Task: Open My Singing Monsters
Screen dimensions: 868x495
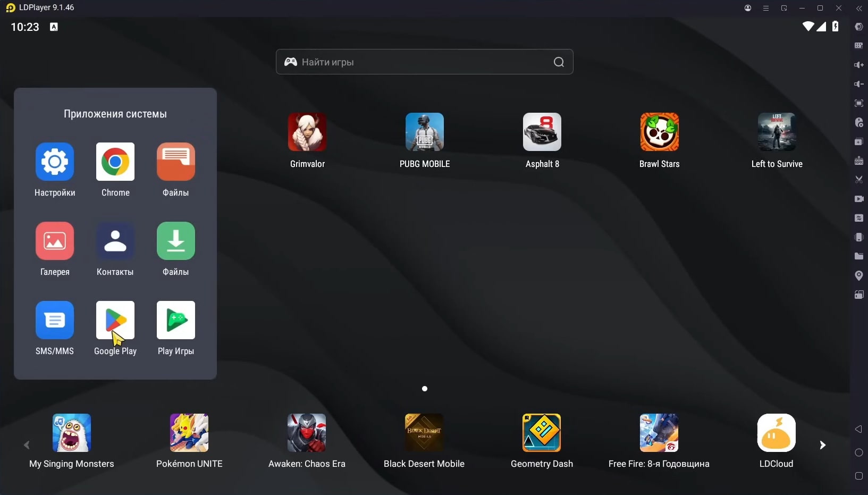Action: tap(72, 433)
